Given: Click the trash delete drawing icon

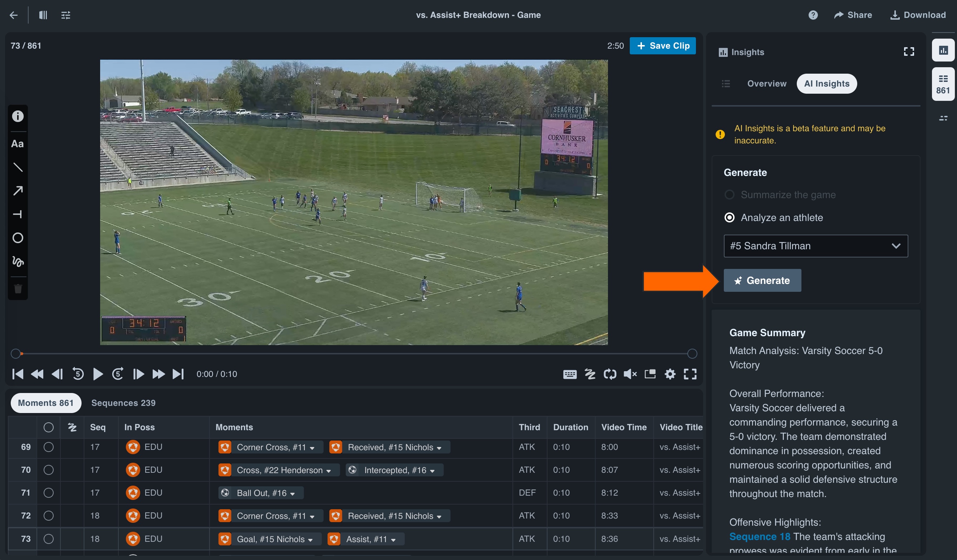Looking at the screenshot, I should 18,289.
